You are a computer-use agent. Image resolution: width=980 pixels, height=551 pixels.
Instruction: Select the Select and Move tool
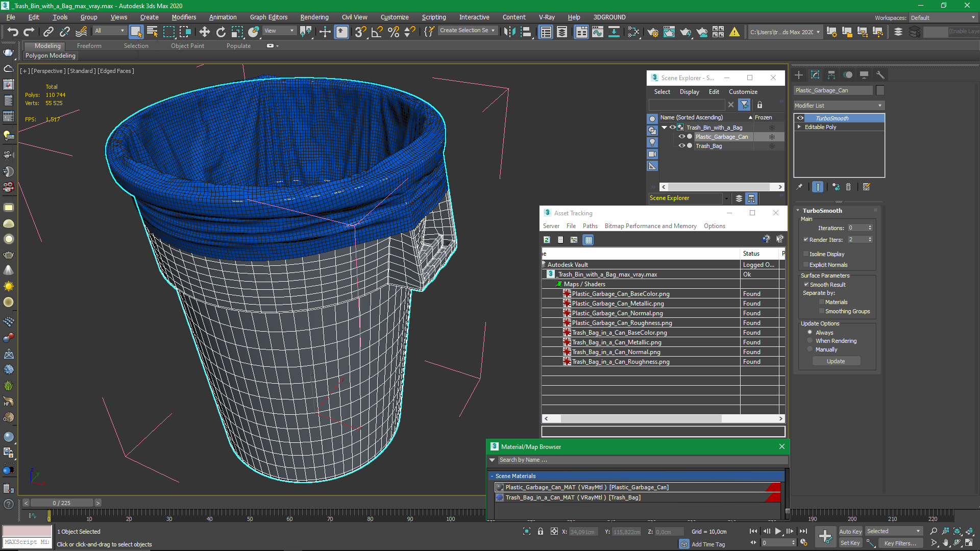204,32
